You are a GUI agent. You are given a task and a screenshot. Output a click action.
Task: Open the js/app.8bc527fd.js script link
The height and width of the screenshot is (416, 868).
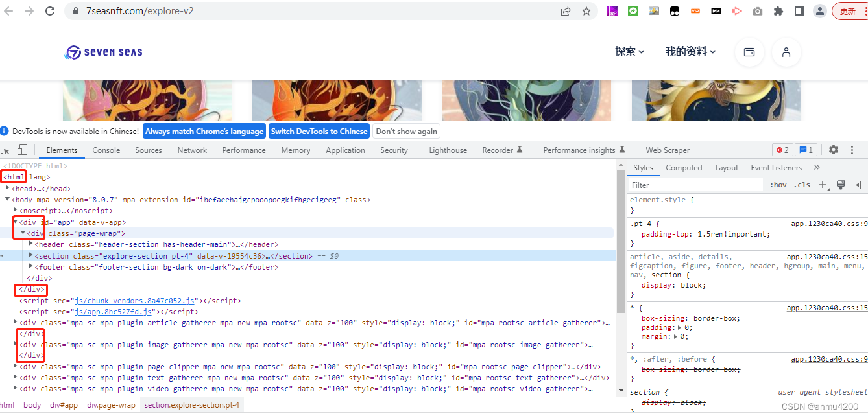114,312
